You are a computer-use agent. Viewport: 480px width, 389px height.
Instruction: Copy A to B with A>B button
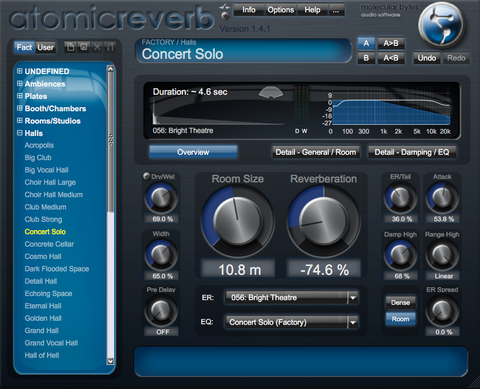point(391,43)
